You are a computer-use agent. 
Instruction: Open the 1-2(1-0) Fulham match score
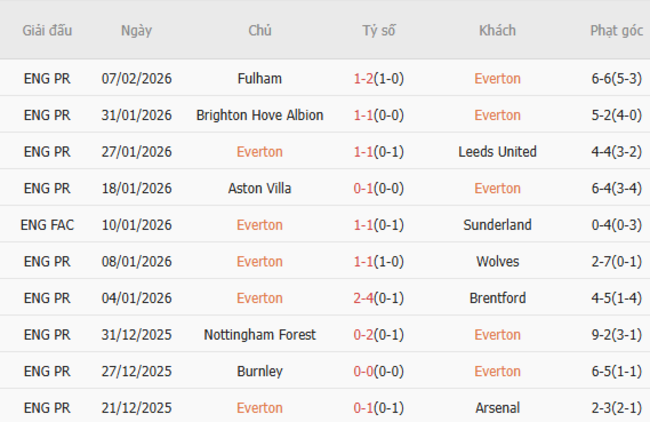(378, 79)
